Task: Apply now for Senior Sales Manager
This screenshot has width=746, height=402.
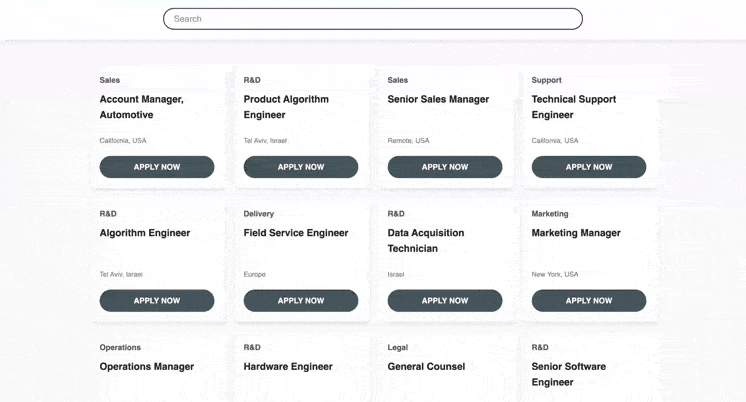Action: (445, 167)
